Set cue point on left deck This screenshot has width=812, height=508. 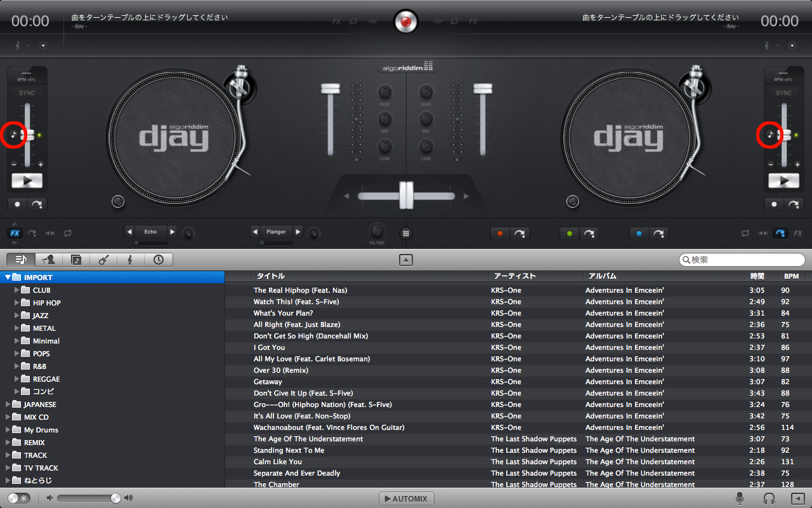[17, 204]
